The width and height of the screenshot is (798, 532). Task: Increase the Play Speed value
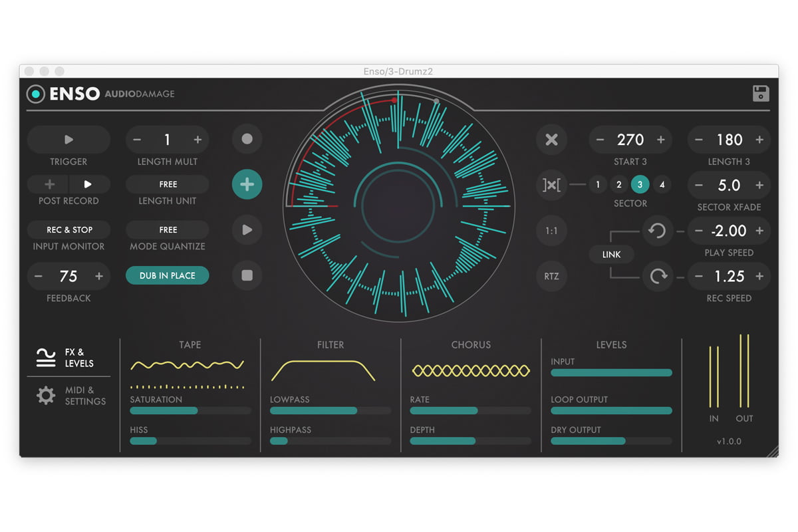759,231
